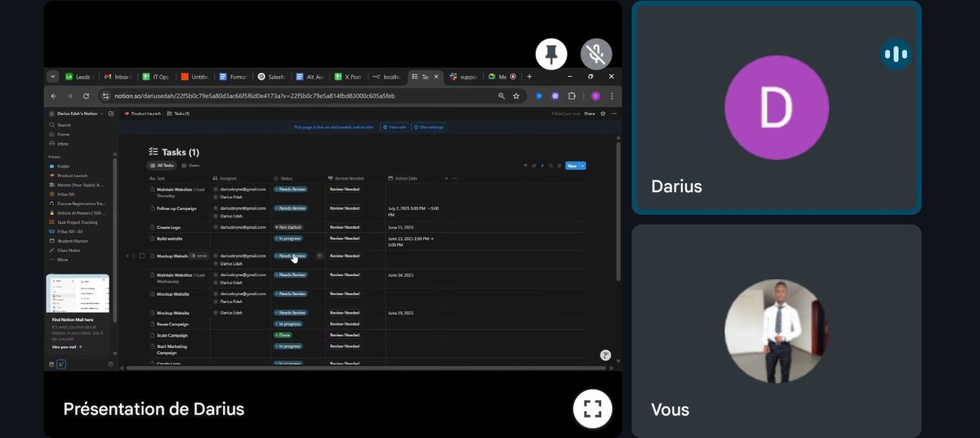980x438 pixels.
Task: Click the View site button
Action: click(x=394, y=127)
